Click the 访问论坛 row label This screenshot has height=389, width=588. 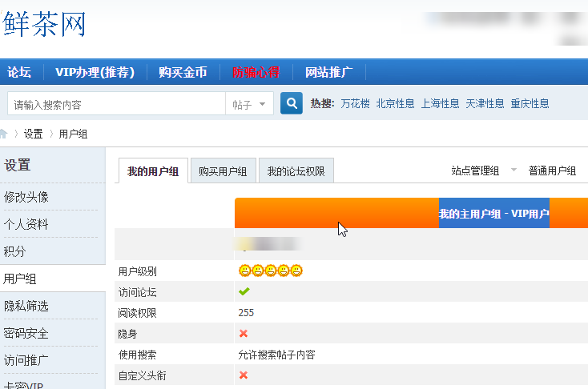pos(137,292)
